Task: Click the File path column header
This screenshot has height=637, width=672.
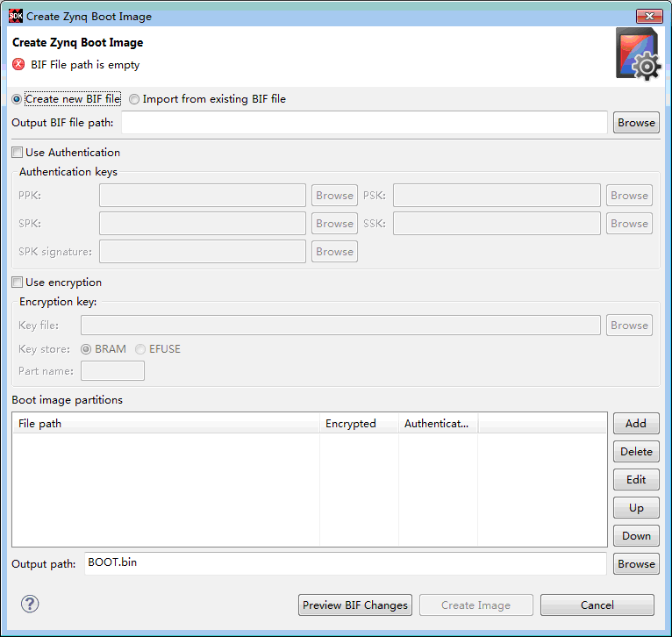Action: tap(166, 424)
